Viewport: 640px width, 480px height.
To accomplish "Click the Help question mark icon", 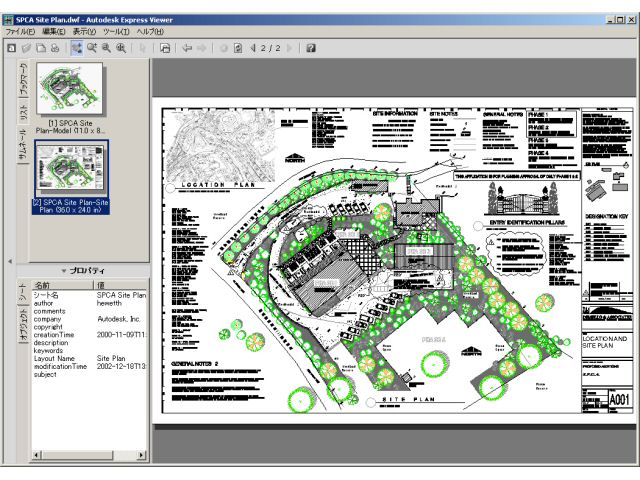I will pyautogui.click(x=311, y=47).
